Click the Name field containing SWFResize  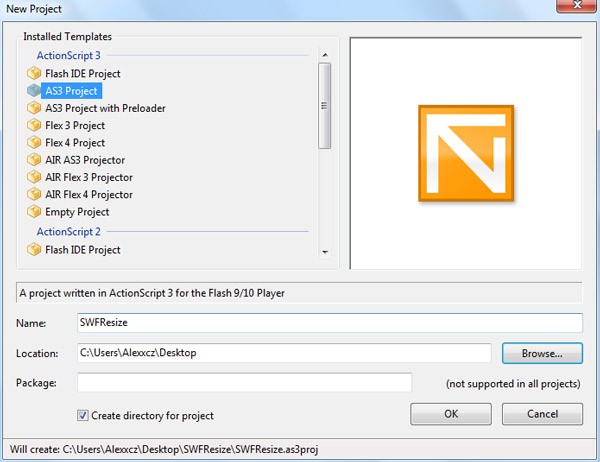(330, 323)
